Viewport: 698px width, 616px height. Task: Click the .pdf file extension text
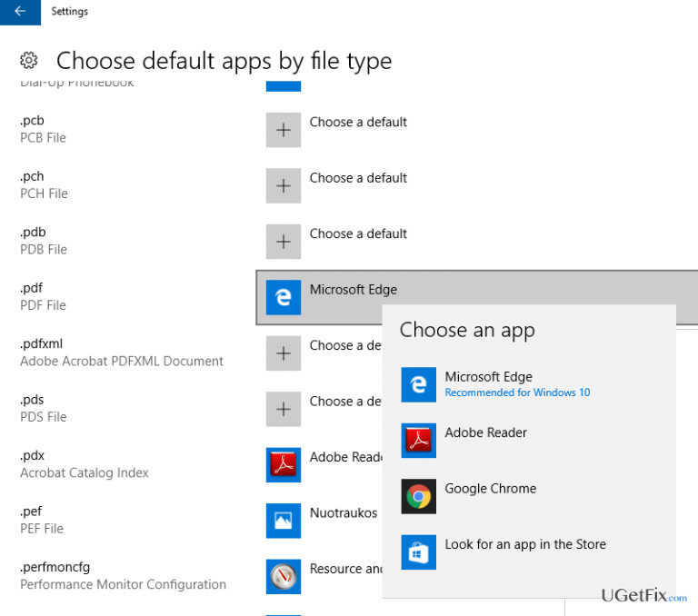point(31,288)
